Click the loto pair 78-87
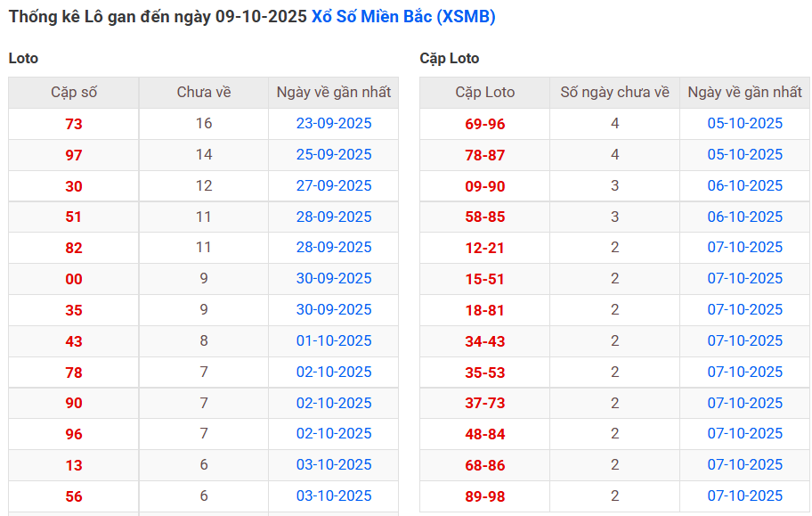This screenshot has width=812, height=516. tap(485, 155)
